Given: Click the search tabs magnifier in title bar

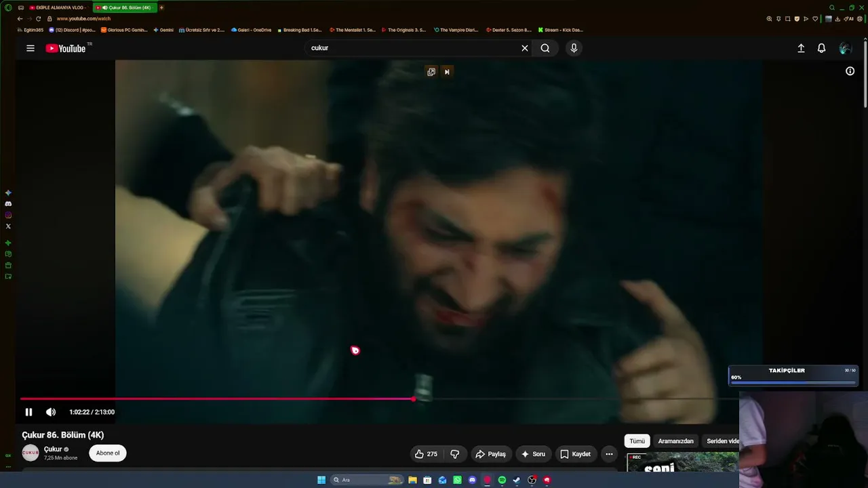Looking at the screenshot, I should click(x=832, y=7).
